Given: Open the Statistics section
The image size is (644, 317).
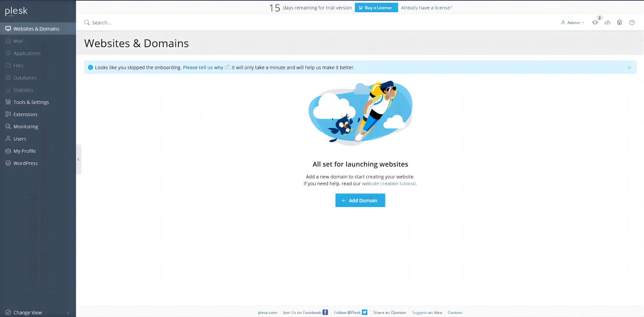Looking at the screenshot, I should point(23,90).
